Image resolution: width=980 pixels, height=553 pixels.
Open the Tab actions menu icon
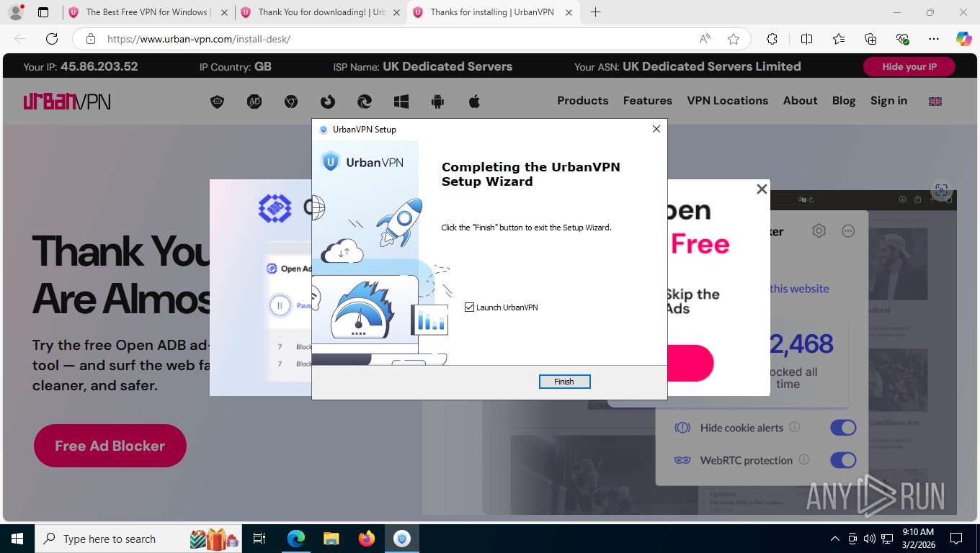click(x=43, y=12)
